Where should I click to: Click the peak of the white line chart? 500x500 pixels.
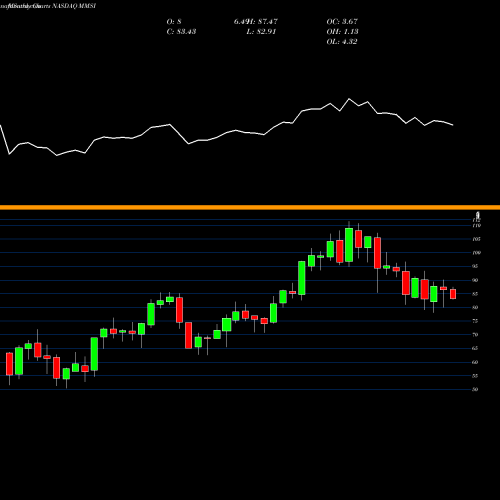coord(349,99)
